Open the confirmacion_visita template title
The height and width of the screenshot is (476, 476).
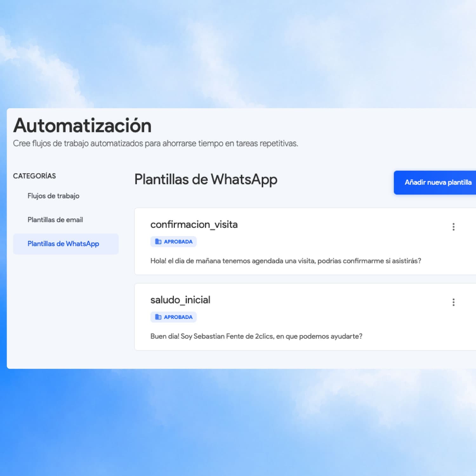click(x=194, y=225)
